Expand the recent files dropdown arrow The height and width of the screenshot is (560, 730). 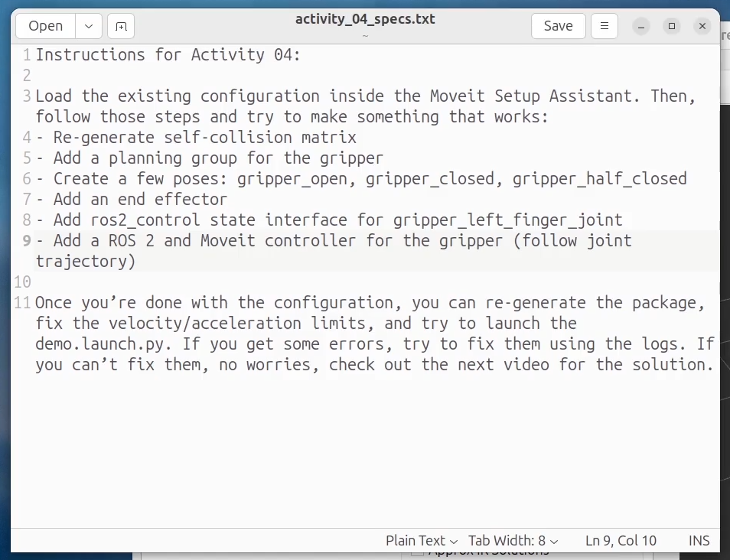tap(89, 26)
